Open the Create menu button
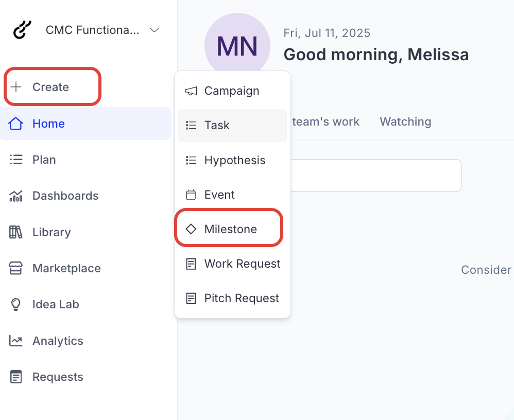514x420 pixels. click(x=50, y=87)
